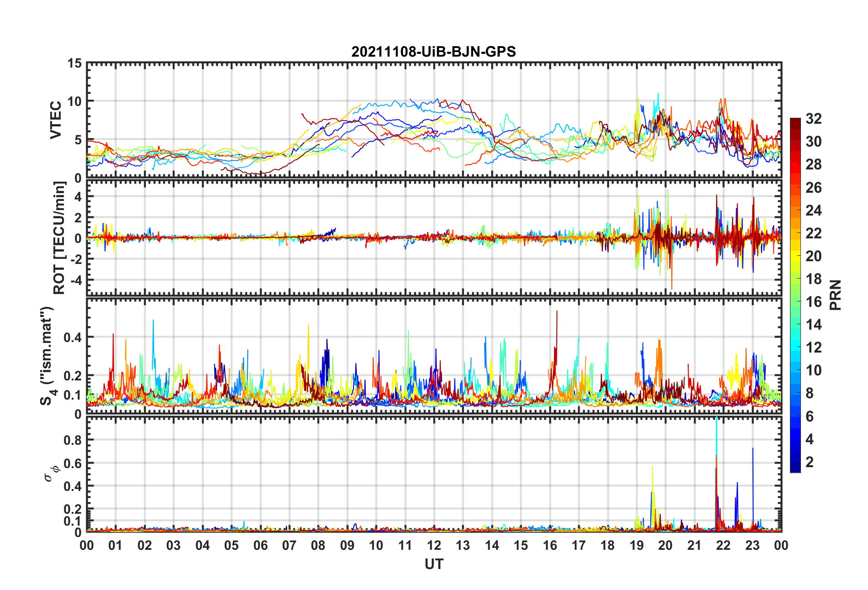The height and width of the screenshot is (590, 868).
Task: Click S4 y-axis tick label 0.4
Action: (73, 337)
